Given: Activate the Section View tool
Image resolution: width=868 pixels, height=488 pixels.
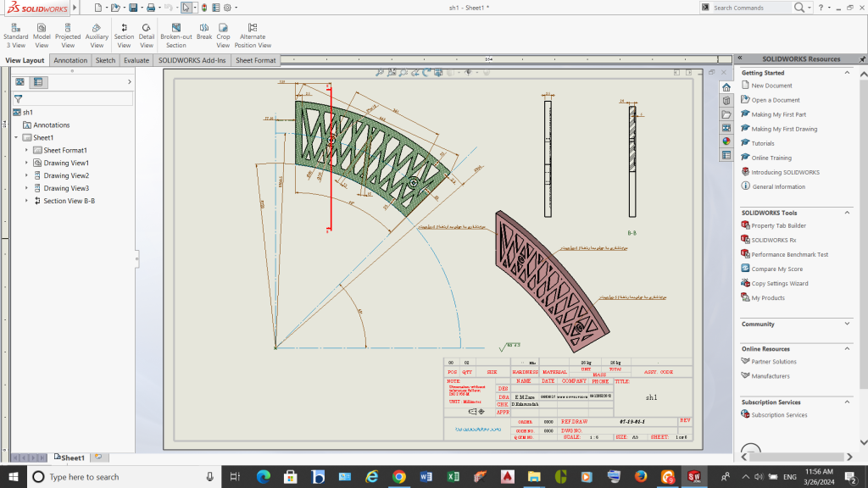Looking at the screenshot, I should [124, 34].
